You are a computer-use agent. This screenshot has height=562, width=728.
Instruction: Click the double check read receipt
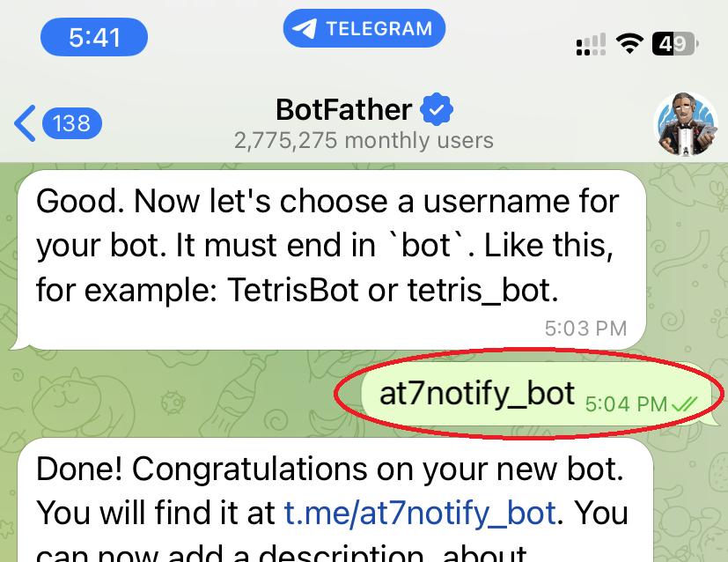(x=684, y=404)
